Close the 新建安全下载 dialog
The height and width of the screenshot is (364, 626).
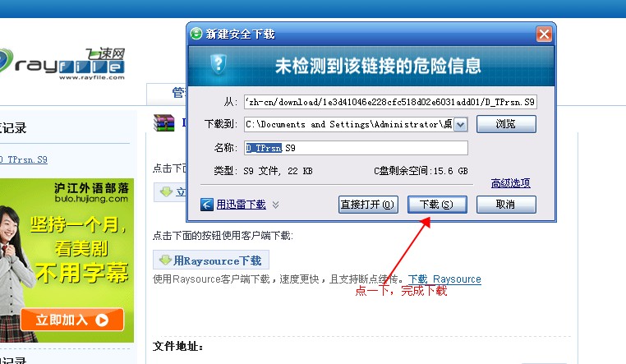544,34
